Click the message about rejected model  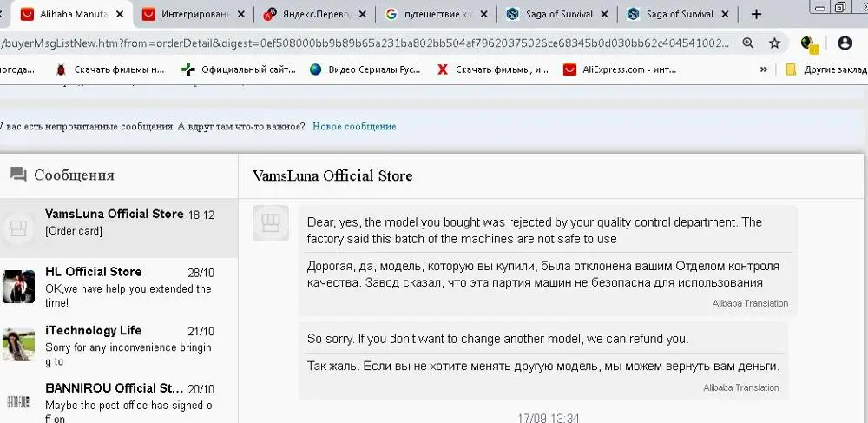click(x=534, y=230)
